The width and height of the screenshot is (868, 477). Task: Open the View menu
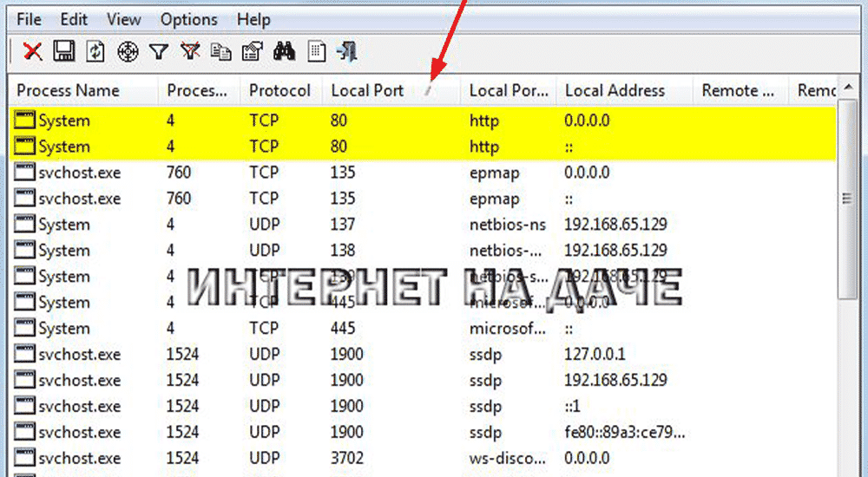[x=124, y=18]
